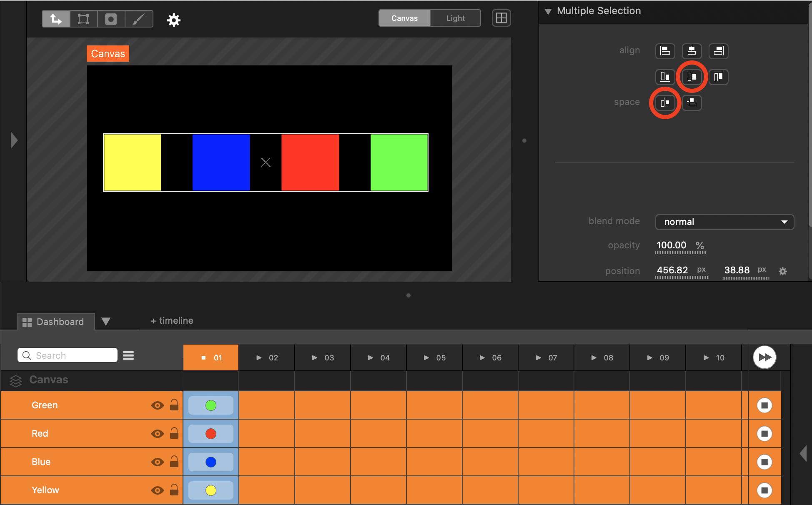Select the arrow transform tool
Image resolution: width=812 pixels, height=505 pixels.
(x=56, y=19)
